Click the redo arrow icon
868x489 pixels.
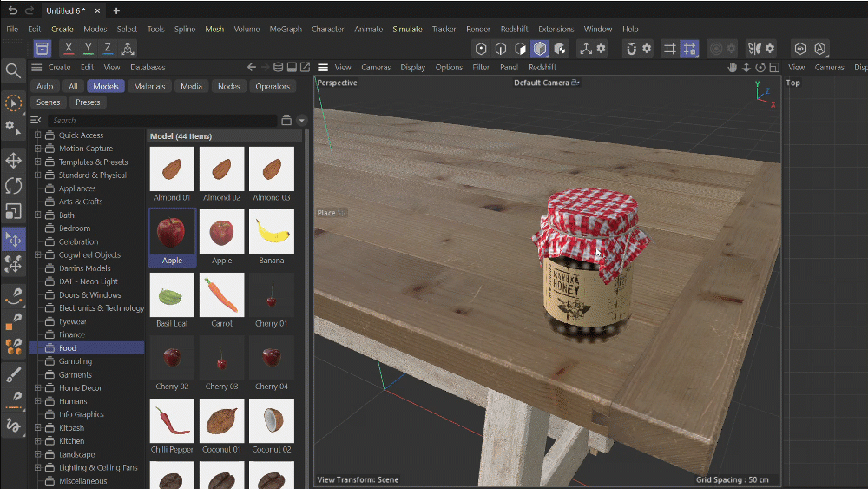30,10
